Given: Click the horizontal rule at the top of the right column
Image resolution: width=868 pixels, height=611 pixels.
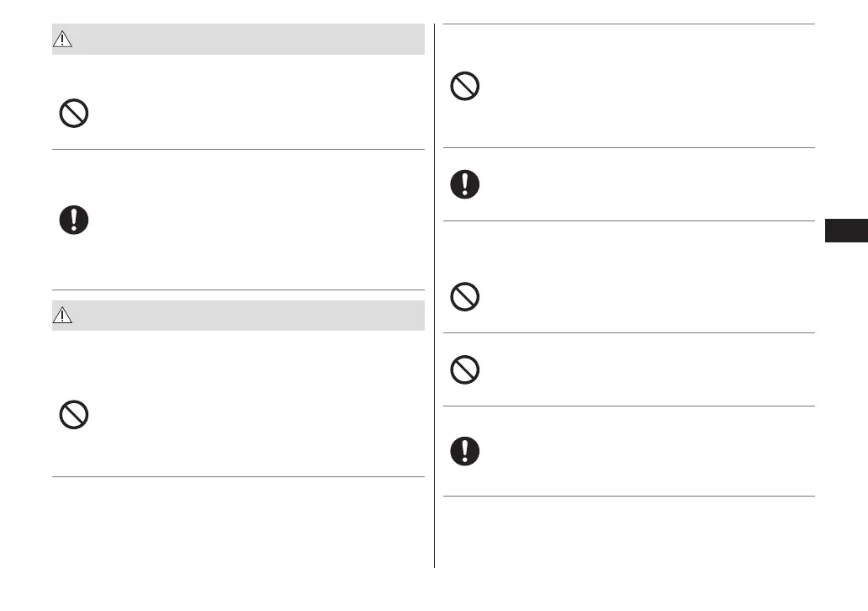Looking at the screenshot, I should tap(628, 24).
